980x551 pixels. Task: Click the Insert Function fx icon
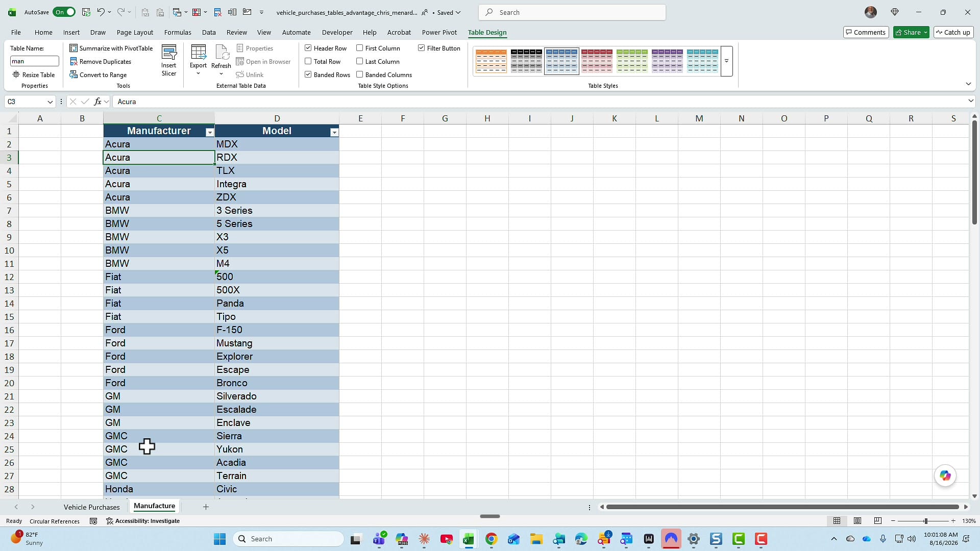(97, 102)
